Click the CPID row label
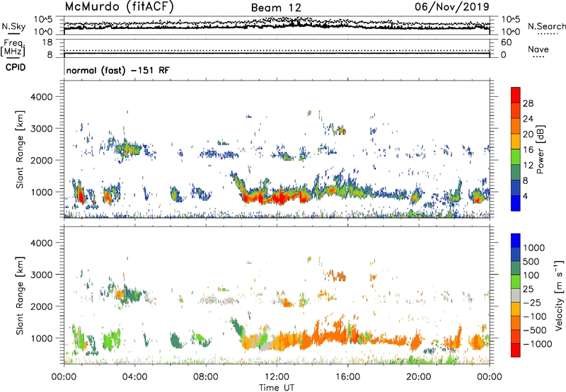This screenshot has width=566, height=392. click(16, 67)
